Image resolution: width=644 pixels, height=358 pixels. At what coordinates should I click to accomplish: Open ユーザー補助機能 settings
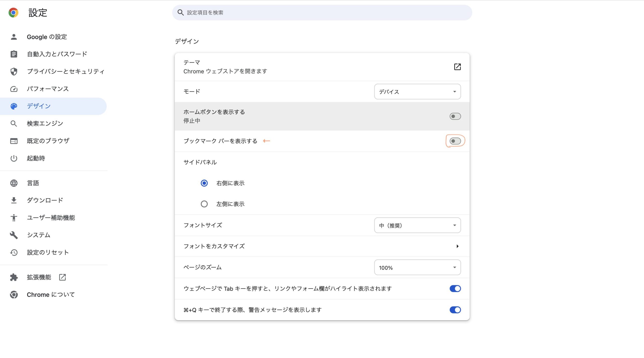[x=53, y=218]
